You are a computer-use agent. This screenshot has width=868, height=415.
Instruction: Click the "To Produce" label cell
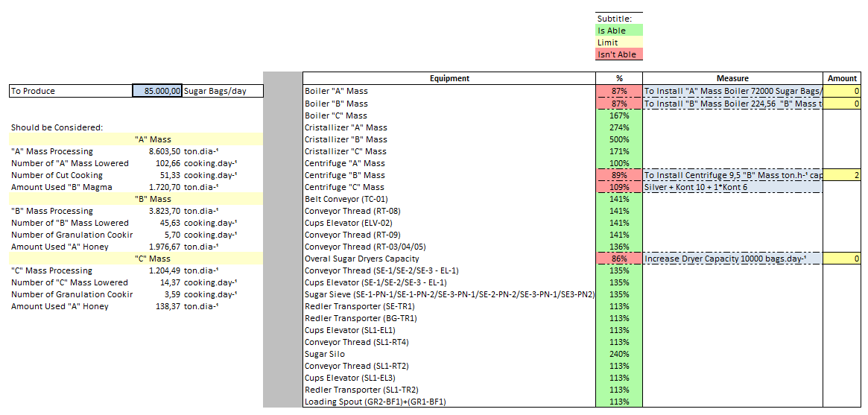(x=71, y=91)
